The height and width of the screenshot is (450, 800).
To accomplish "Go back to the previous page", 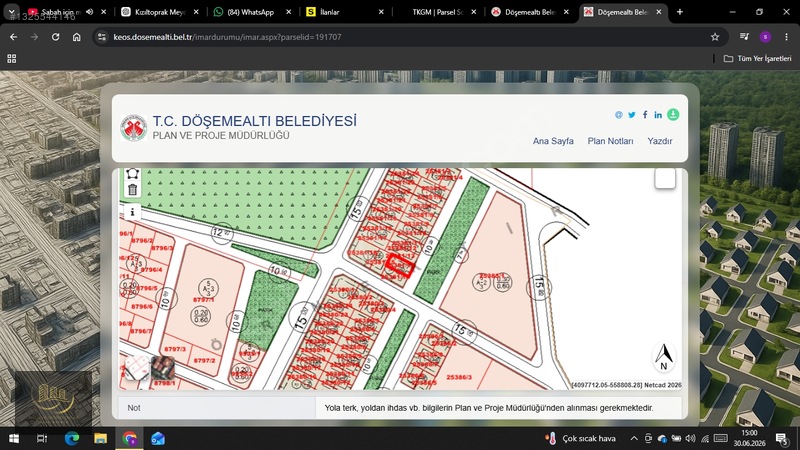I will point(14,37).
